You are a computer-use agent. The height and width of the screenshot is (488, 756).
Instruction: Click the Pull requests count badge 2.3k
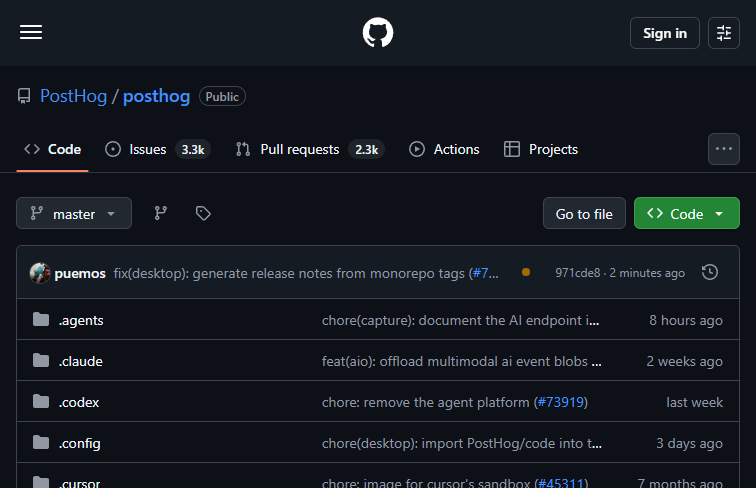pos(366,149)
